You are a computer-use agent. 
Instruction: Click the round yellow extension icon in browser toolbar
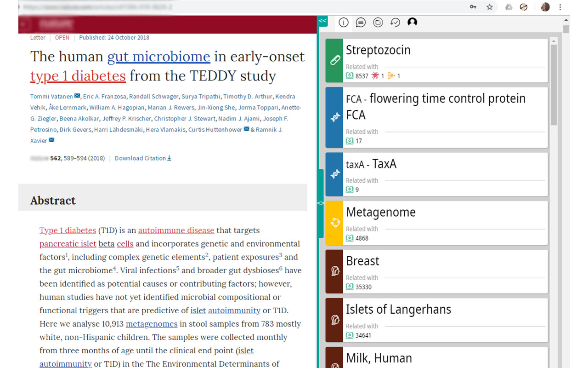click(523, 7)
